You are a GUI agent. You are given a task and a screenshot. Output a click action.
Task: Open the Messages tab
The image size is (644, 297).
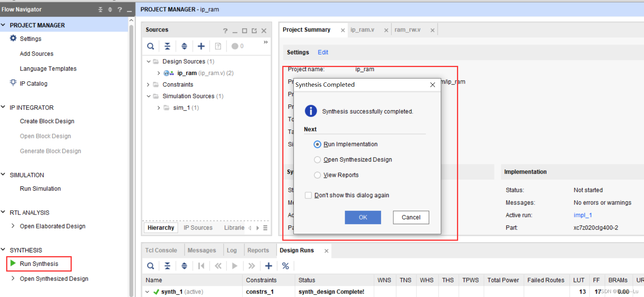(x=202, y=250)
